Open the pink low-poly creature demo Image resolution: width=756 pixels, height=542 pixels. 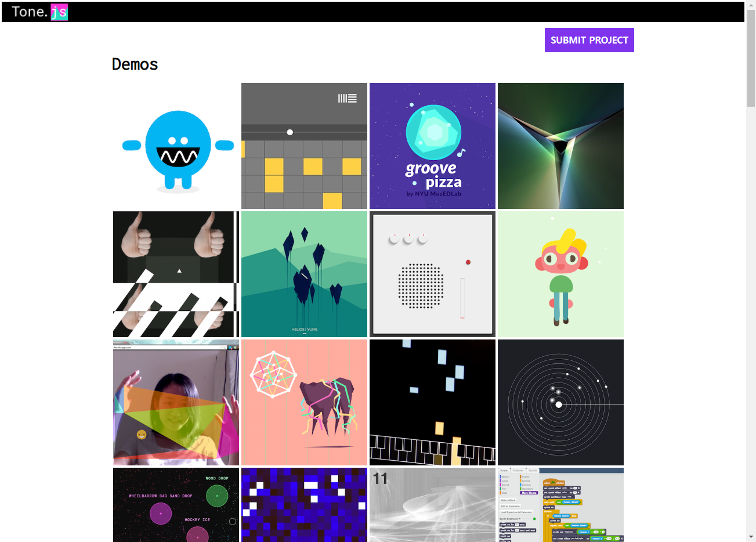click(x=304, y=402)
